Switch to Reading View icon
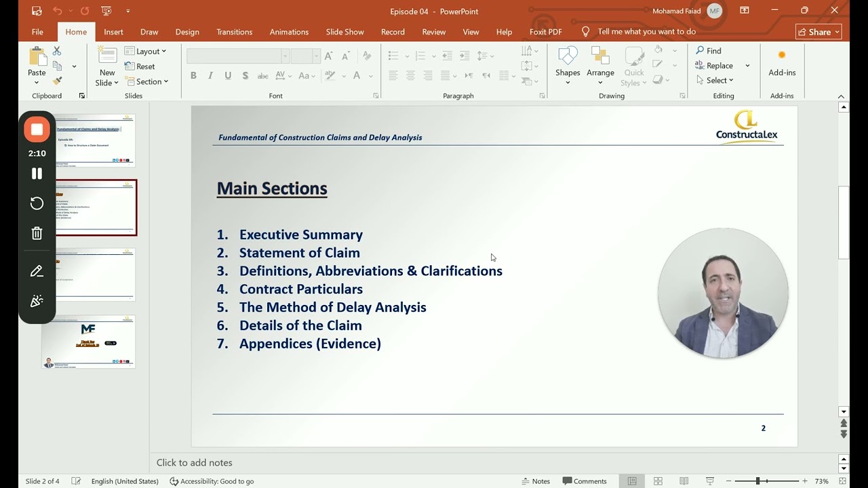Screen dimensions: 868x488 point(684,481)
